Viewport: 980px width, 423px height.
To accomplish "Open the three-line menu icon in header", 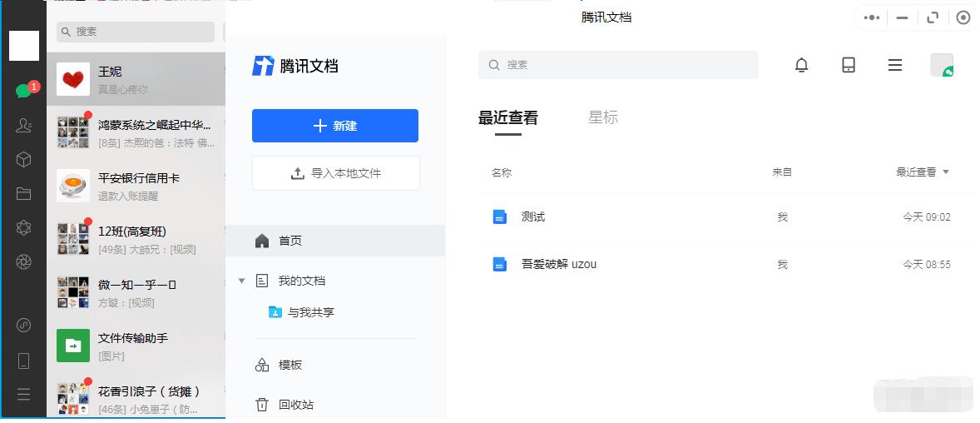I will point(895,65).
